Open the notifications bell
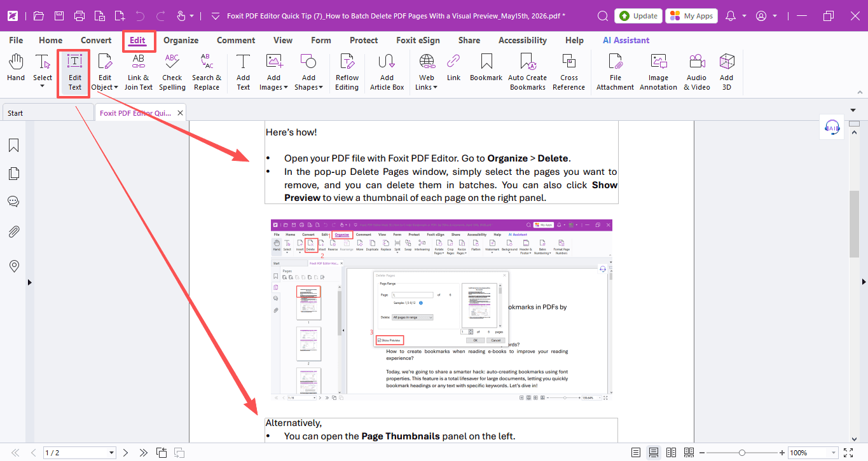 pyautogui.click(x=731, y=16)
